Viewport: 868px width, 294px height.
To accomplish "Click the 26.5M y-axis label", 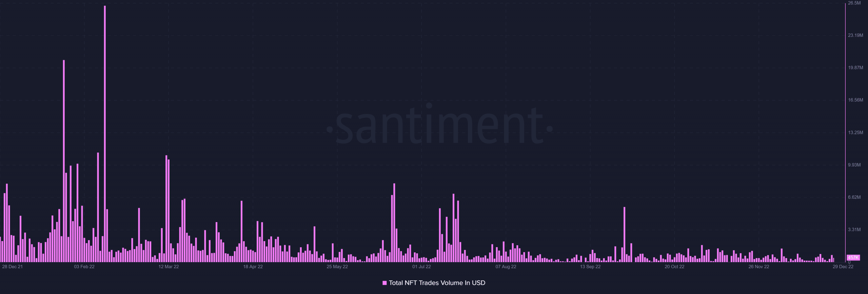I will (854, 3).
